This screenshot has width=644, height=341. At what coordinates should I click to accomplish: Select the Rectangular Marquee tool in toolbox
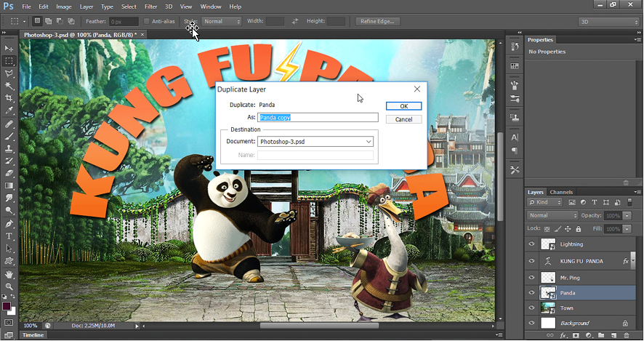(9, 61)
